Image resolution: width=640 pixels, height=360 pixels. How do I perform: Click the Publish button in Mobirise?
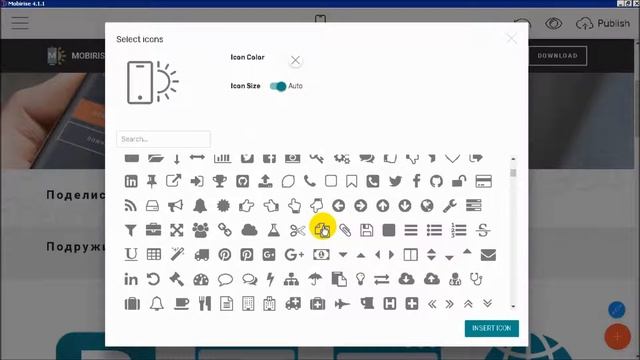[x=602, y=24]
